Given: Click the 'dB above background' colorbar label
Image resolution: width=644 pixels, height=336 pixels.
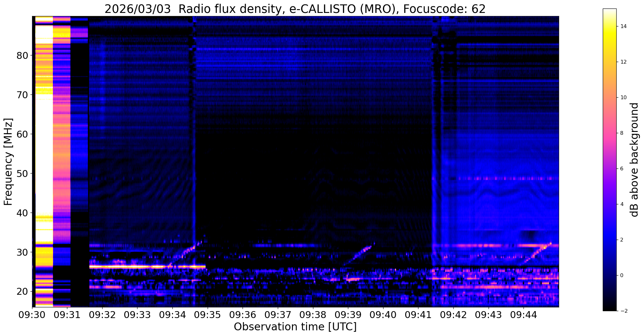Looking at the screenshot, I should pos(635,160).
